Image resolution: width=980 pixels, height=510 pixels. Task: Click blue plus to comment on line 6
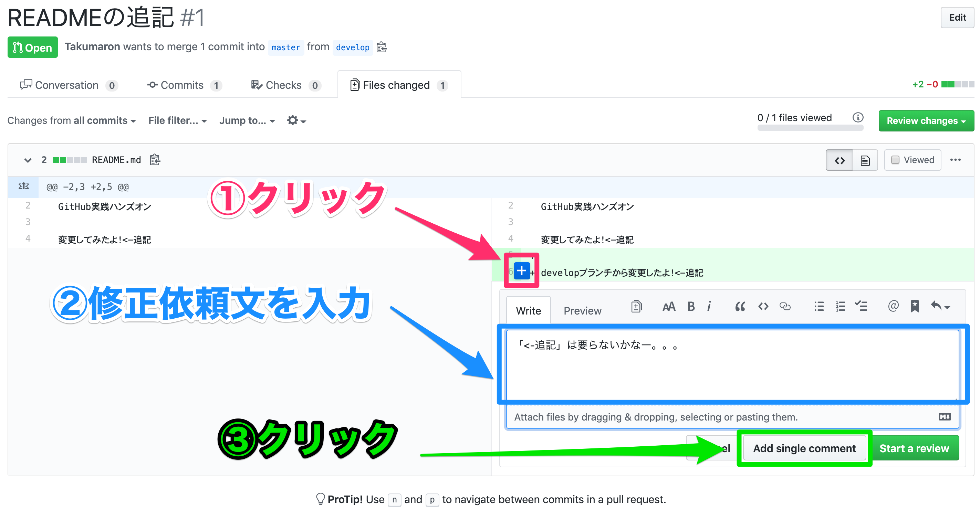522,271
